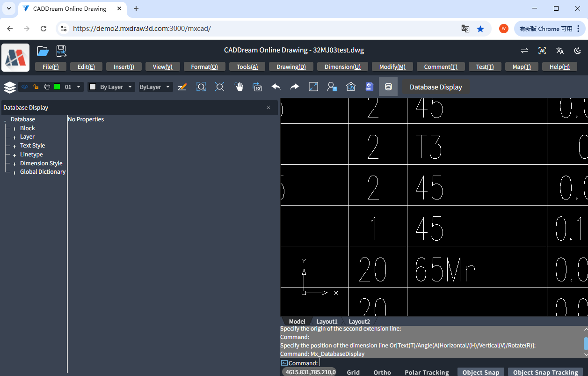The height and width of the screenshot is (376, 588).
Task: Click the window zoom magnifier icon
Action: (201, 87)
